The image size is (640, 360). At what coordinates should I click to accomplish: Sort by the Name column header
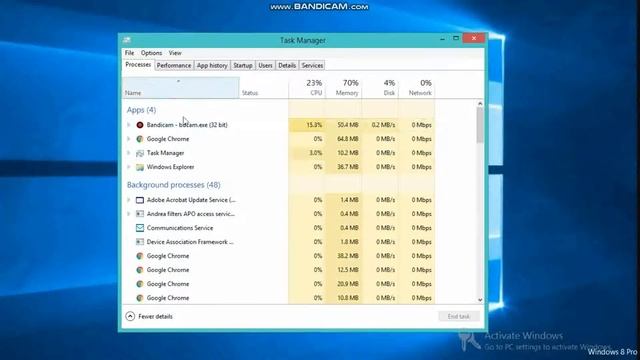click(x=180, y=88)
